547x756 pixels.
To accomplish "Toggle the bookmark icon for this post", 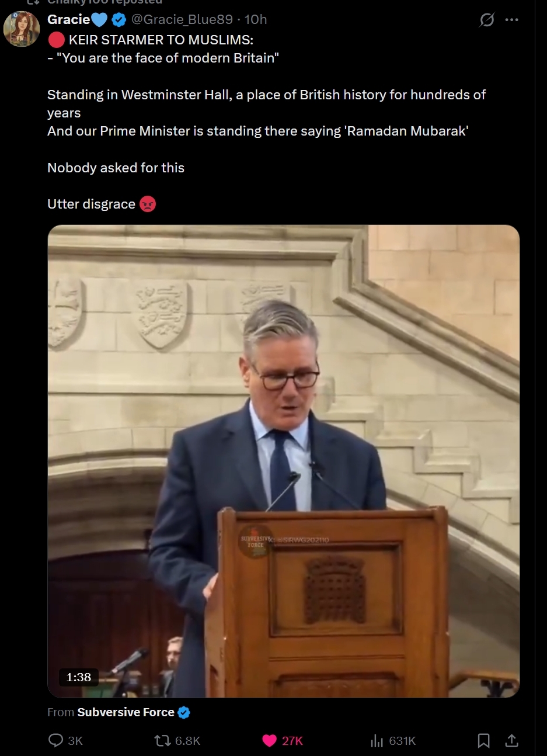I will (483, 741).
